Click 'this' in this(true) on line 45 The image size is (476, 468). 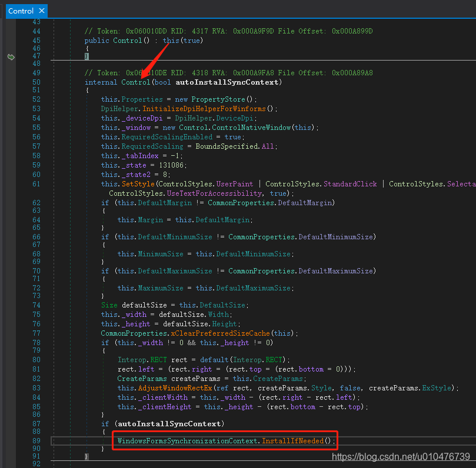pyautogui.click(x=171, y=41)
